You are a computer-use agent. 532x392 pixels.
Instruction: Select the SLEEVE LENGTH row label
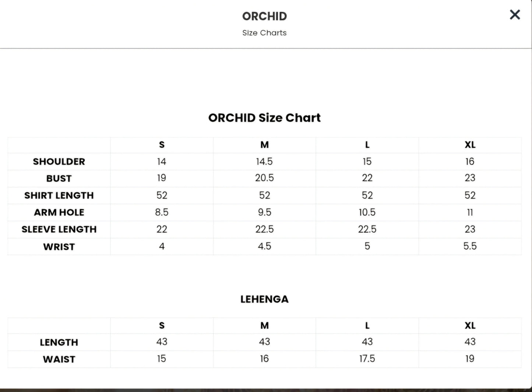coord(59,229)
